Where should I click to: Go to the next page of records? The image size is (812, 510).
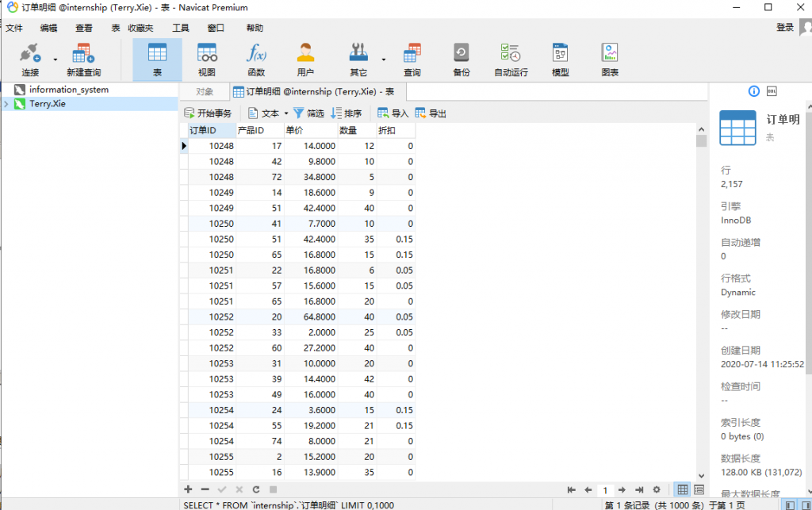click(x=622, y=489)
